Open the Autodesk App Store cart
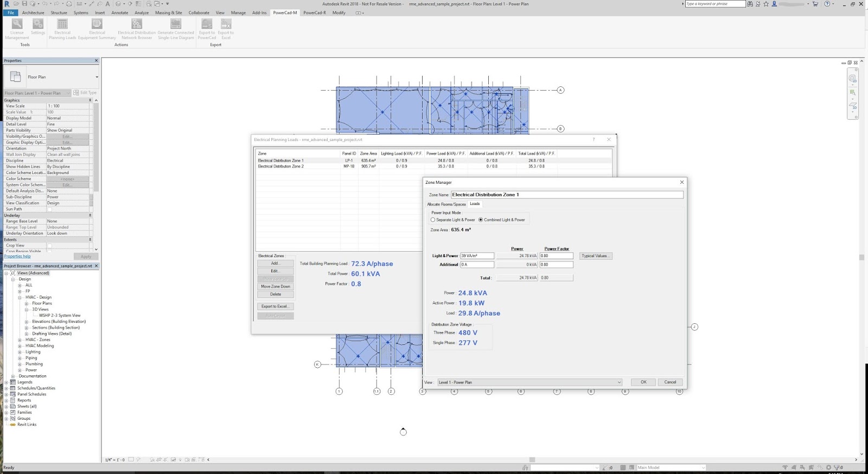Screen dimensions: 868x474 point(815,4)
